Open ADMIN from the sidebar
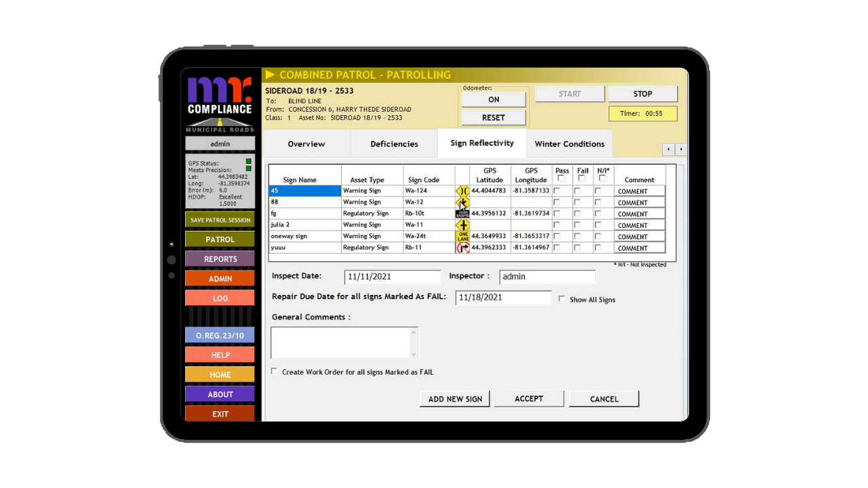This screenshot has width=868, height=488. [x=220, y=279]
